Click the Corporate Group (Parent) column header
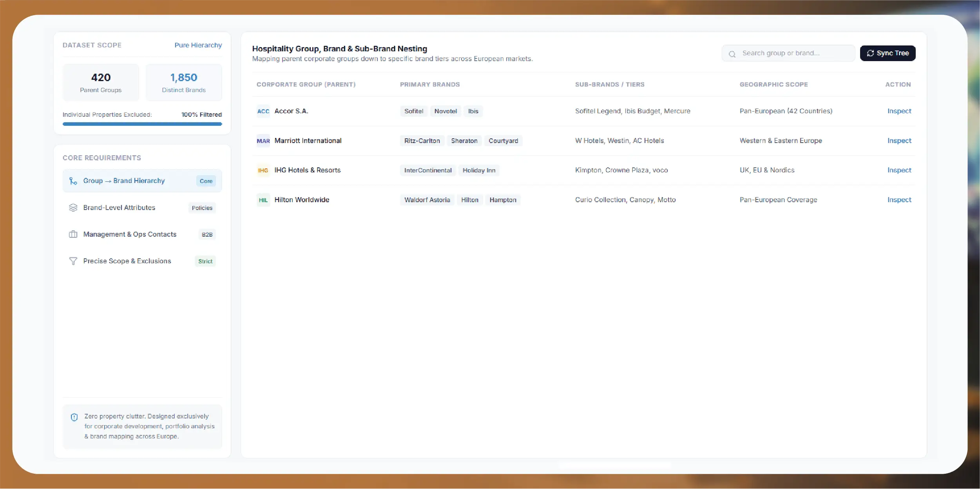The width and height of the screenshot is (980, 489). click(306, 85)
